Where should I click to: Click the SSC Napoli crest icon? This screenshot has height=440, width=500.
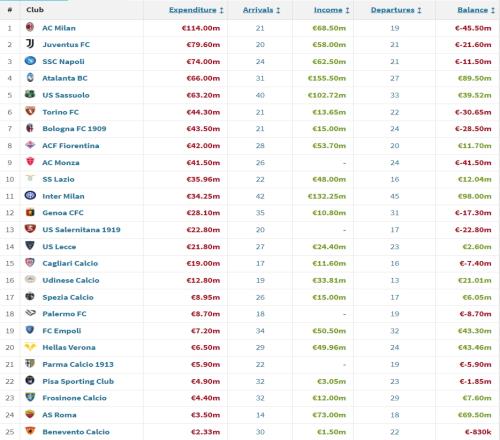(30, 61)
